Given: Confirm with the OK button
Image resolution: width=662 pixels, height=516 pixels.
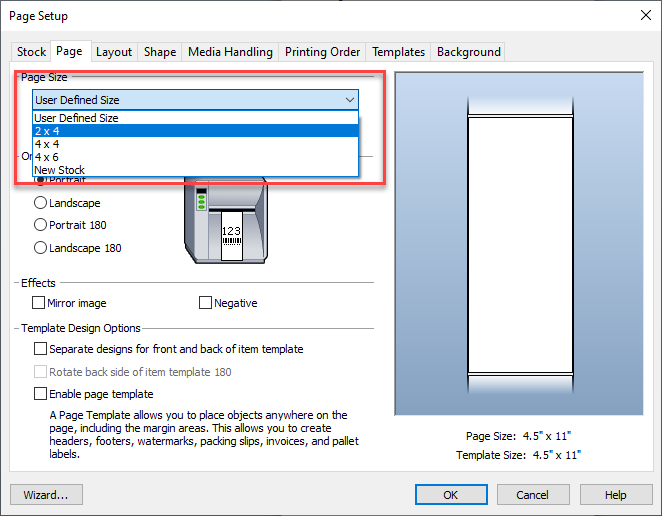Looking at the screenshot, I should click(451, 495).
